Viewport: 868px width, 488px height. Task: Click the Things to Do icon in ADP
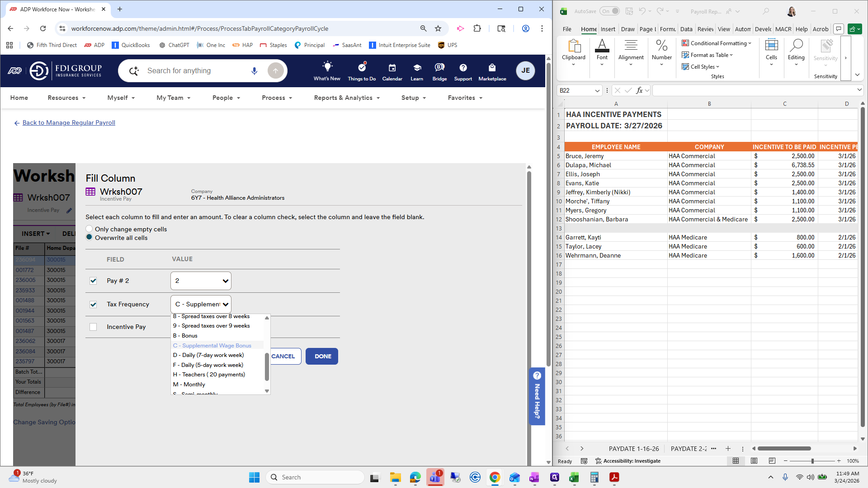tap(361, 68)
